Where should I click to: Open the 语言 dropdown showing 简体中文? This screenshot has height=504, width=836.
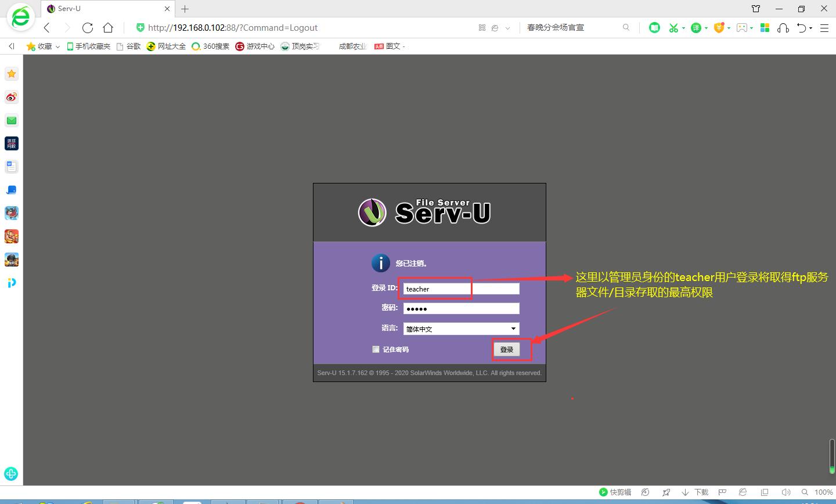click(462, 329)
